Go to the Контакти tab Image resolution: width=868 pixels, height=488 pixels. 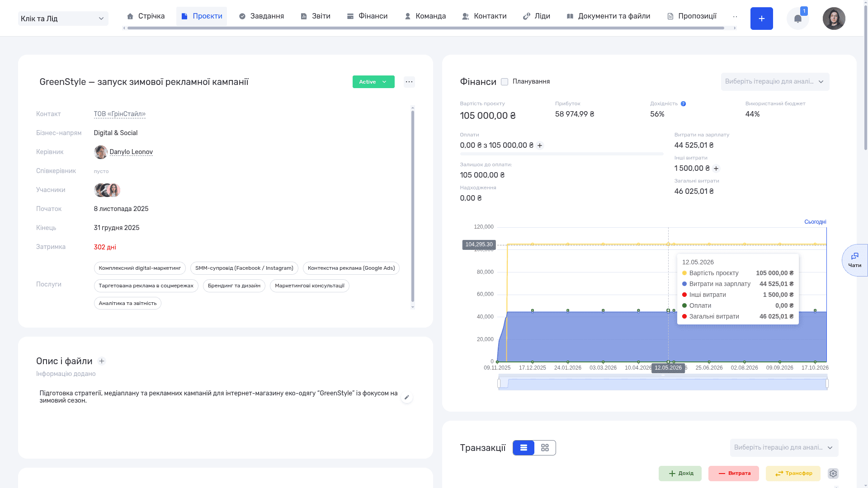[x=484, y=16]
